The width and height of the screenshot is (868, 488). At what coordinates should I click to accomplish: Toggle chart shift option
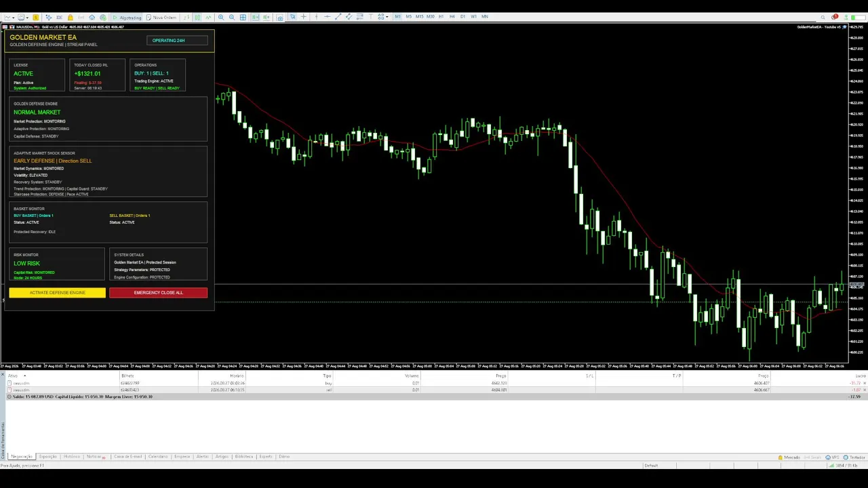coord(267,17)
